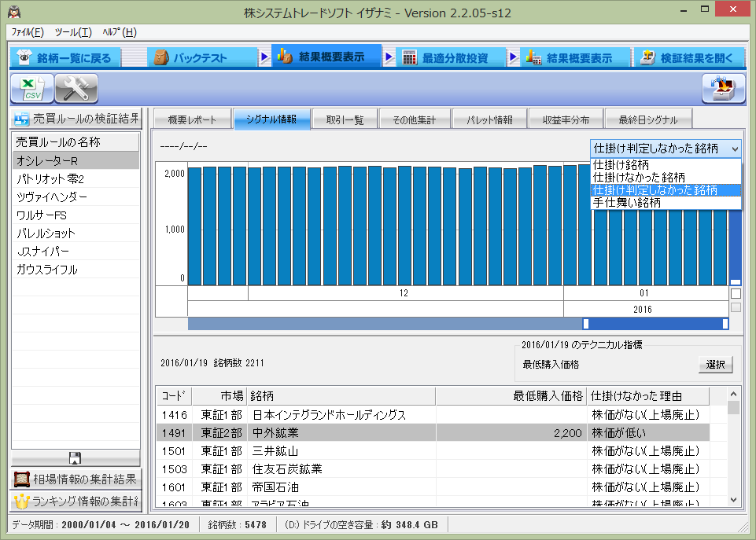756x540 pixels.
Task: Select rule ワルサーFS
Action: click(x=76, y=215)
